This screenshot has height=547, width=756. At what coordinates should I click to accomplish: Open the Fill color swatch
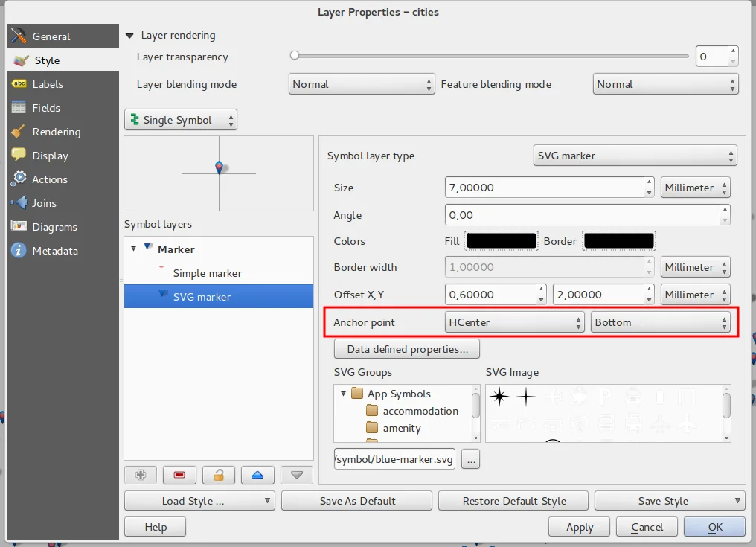point(502,241)
